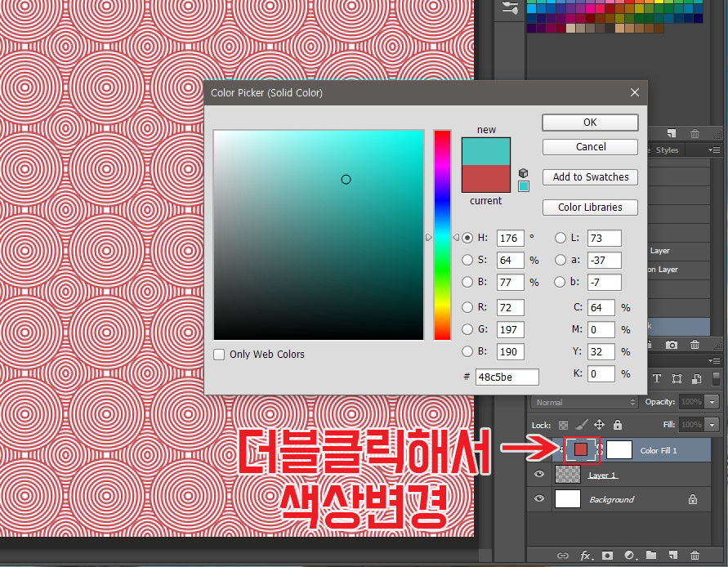Screen dimensions: 728x567
Task: Select the H hue radio button
Action: pyautogui.click(x=467, y=238)
